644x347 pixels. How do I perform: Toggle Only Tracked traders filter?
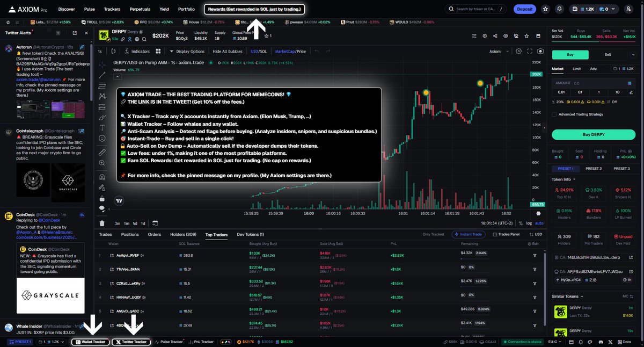(433, 234)
